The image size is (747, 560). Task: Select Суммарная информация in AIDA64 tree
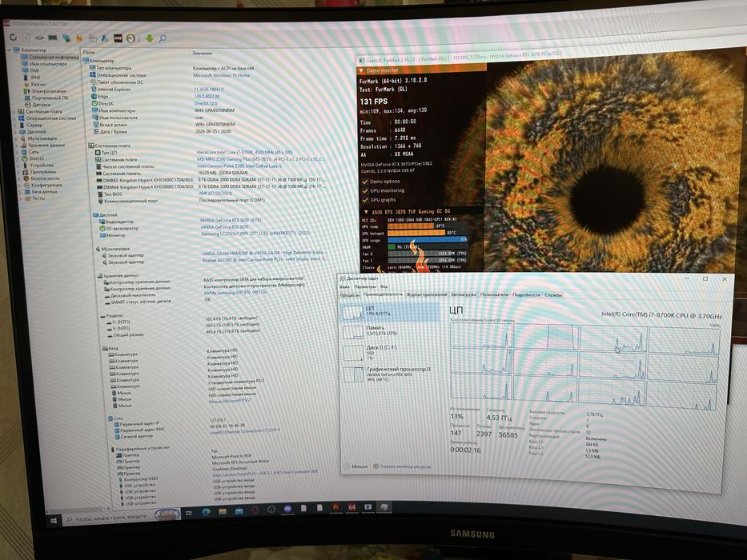pyautogui.click(x=50, y=57)
